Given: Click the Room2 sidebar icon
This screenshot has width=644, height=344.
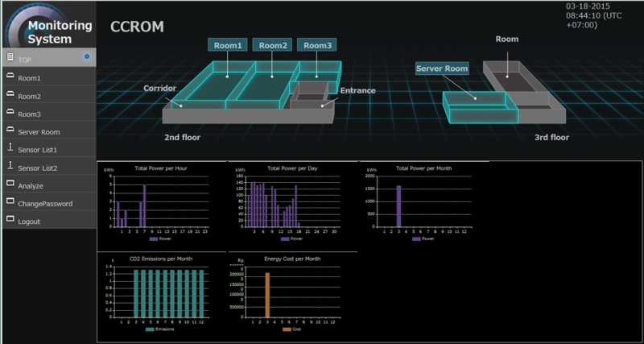Looking at the screenshot, I should pos(10,94).
